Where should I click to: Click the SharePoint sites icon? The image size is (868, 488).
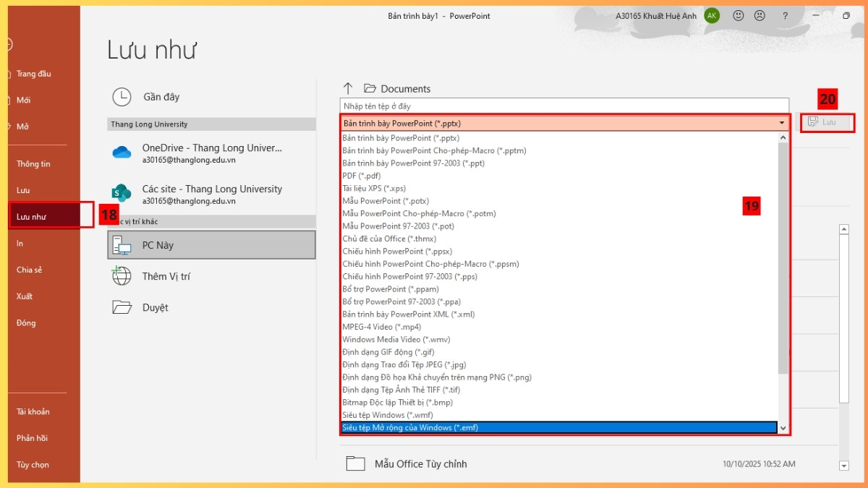[x=122, y=192]
